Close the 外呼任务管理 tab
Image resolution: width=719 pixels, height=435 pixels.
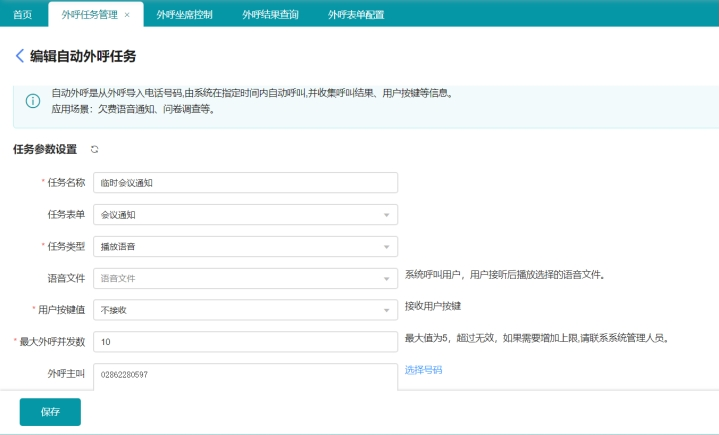pos(127,14)
